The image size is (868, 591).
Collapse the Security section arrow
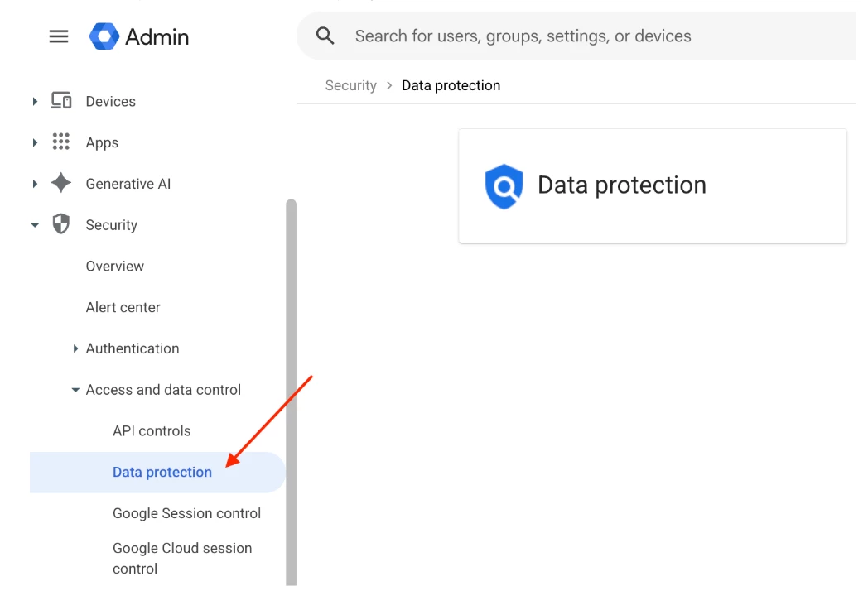point(35,225)
